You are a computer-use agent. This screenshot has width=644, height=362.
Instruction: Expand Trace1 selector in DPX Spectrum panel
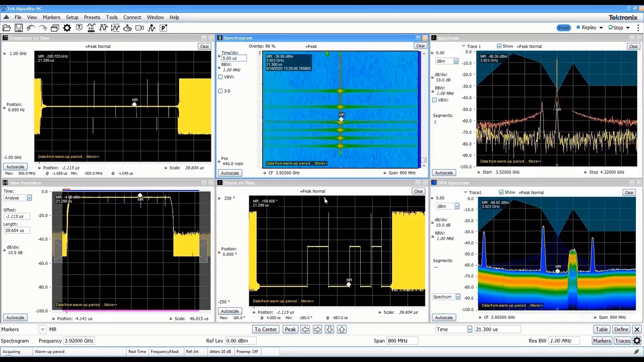pos(465,193)
